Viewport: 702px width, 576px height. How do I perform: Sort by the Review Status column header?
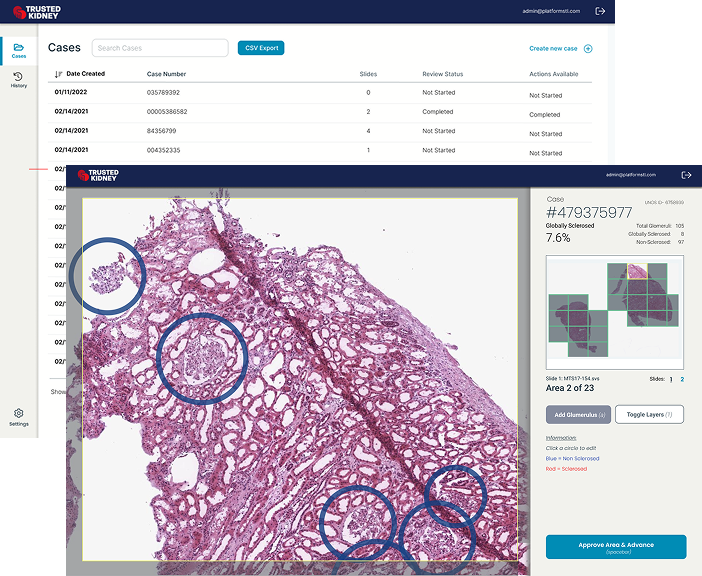point(442,74)
